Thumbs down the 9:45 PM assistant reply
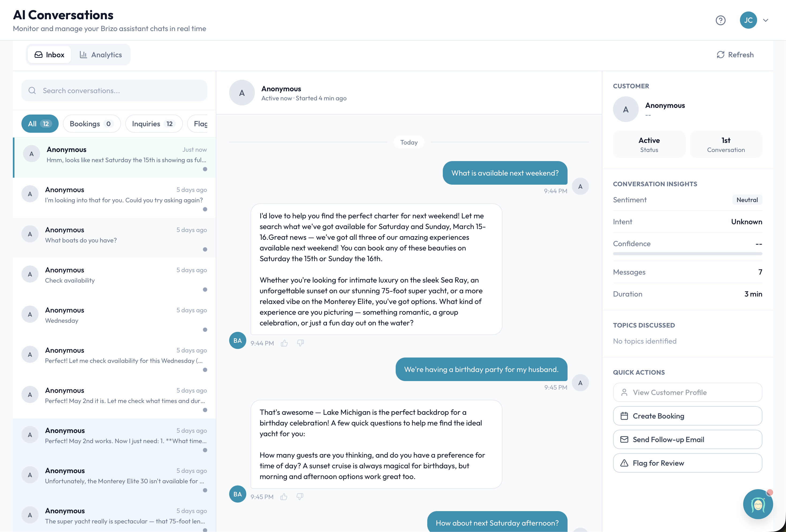 point(300,496)
